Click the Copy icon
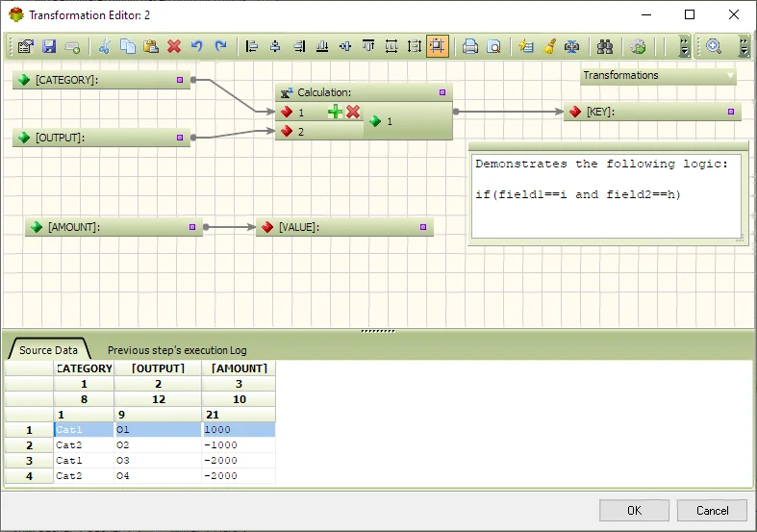The width and height of the screenshot is (757, 532). 128,46
